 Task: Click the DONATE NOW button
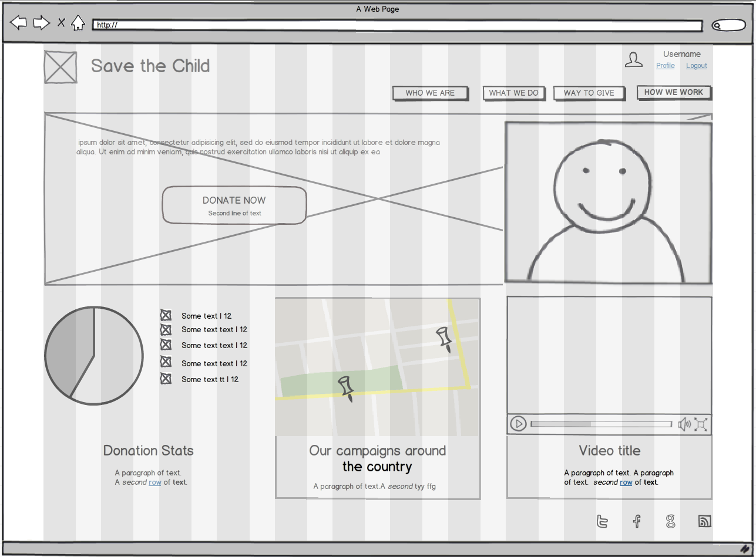(x=234, y=205)
